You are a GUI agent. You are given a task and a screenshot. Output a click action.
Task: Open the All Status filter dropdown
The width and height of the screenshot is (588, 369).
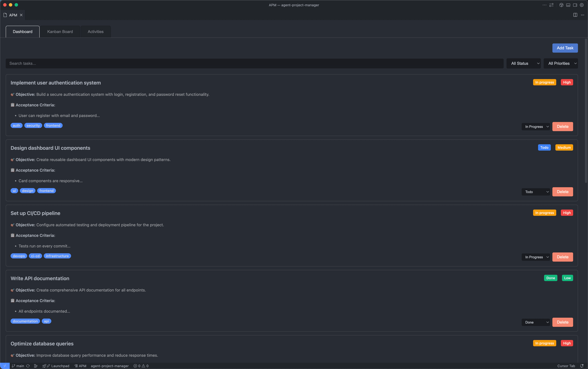[523, 63]
